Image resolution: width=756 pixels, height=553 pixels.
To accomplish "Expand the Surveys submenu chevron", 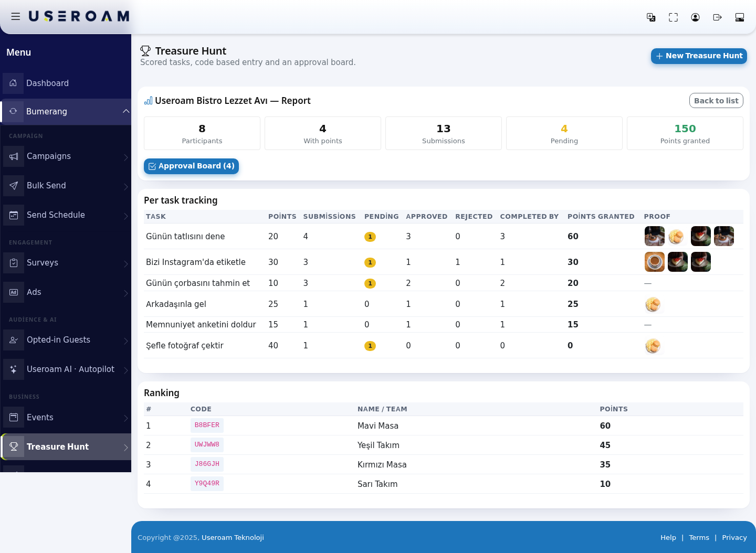I will coord(126,263).
